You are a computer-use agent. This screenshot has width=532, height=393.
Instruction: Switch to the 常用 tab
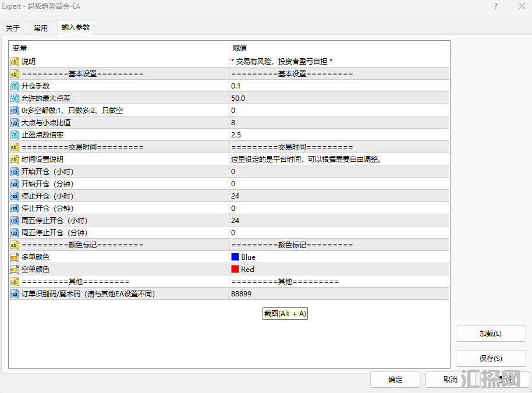[41, 28]
